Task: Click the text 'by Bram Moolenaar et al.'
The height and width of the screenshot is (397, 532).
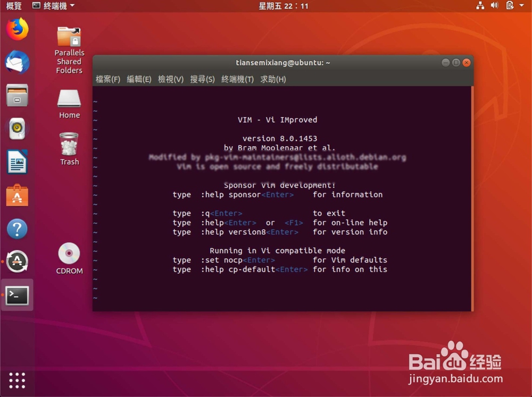Action: point(280,148)
